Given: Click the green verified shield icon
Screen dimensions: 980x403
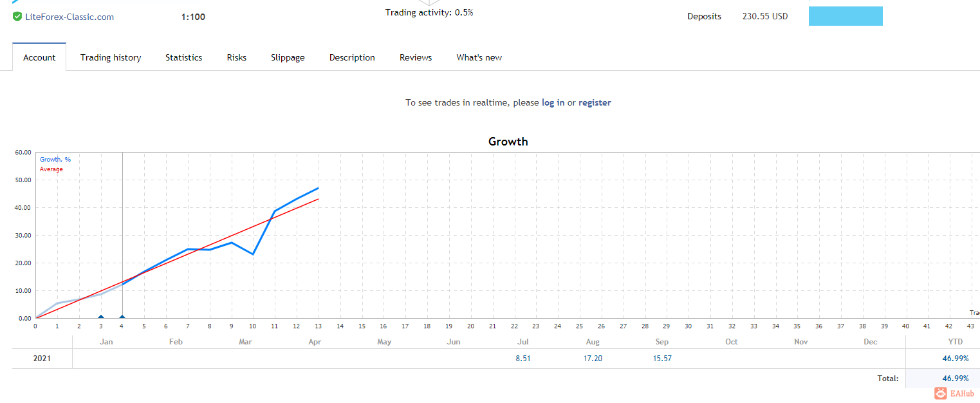Looking at the screenshot, I should [x=17, y=17].
